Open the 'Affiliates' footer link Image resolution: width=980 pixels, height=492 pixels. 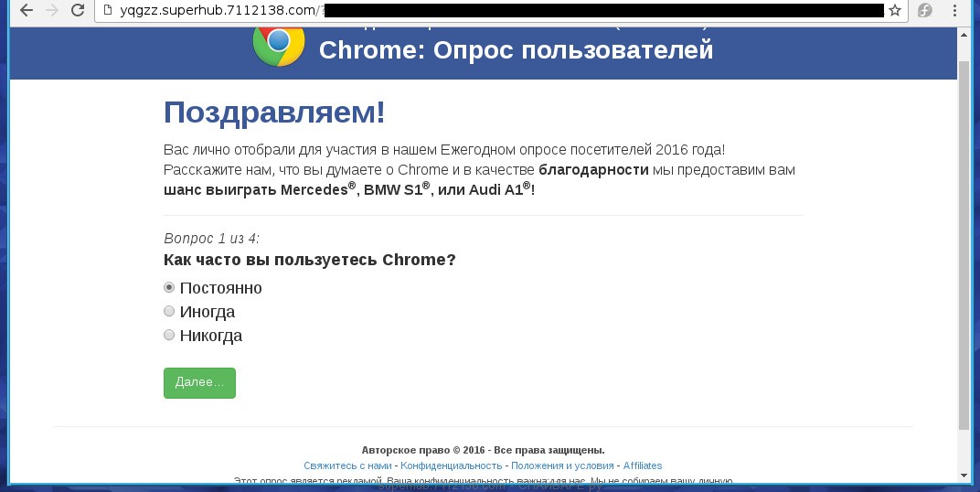(643, 465)
